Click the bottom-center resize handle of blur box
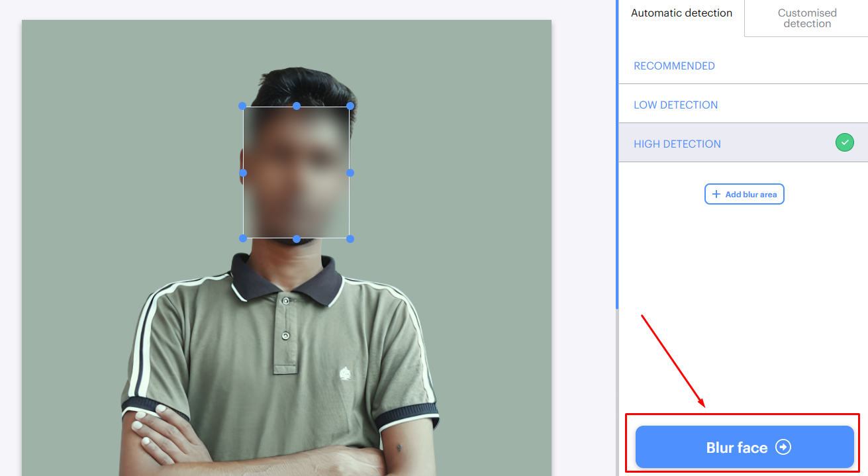The height and width of the screenshot is (476, 868). pyautogui.click(x=296, y=238)
